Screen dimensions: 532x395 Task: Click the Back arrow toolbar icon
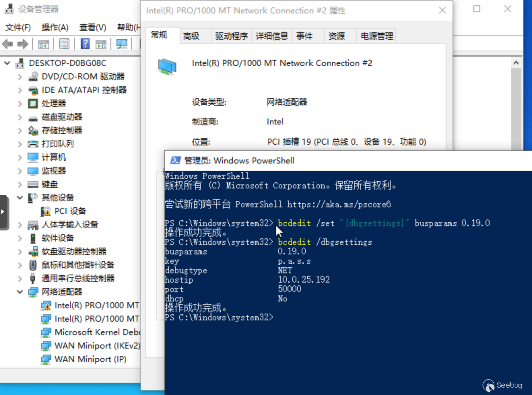(7, 44)
